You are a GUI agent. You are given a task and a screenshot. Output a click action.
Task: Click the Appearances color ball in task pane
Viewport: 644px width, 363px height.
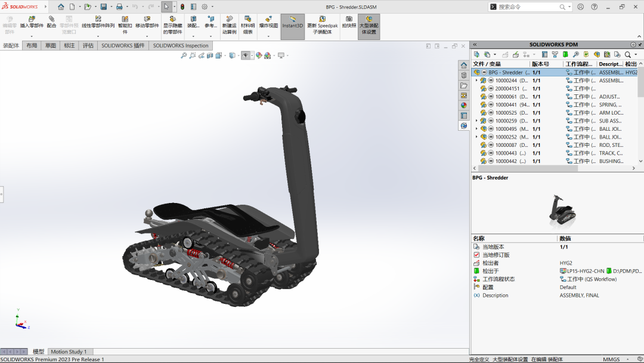pos(463,106)
